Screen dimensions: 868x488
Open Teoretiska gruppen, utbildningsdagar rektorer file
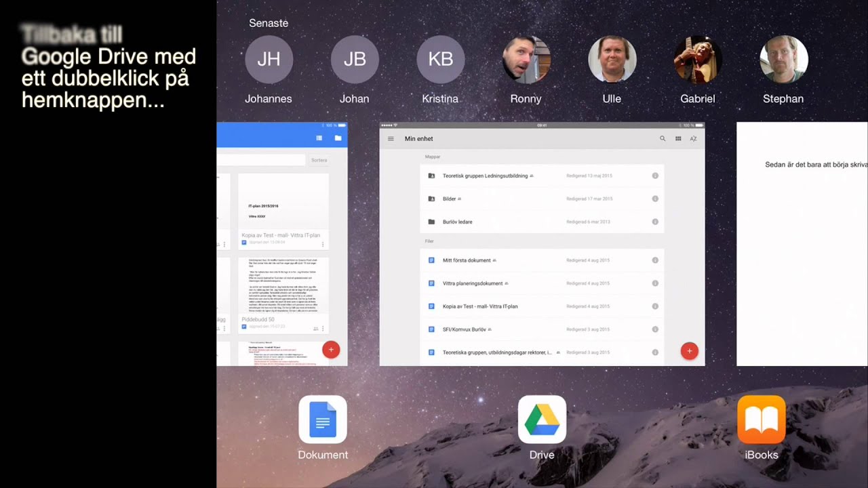542,352
